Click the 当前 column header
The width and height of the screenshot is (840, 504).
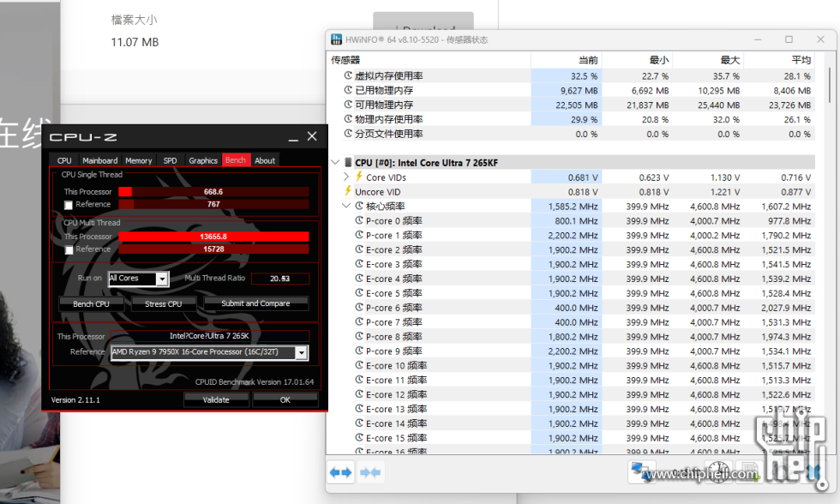tap(567, 60)
